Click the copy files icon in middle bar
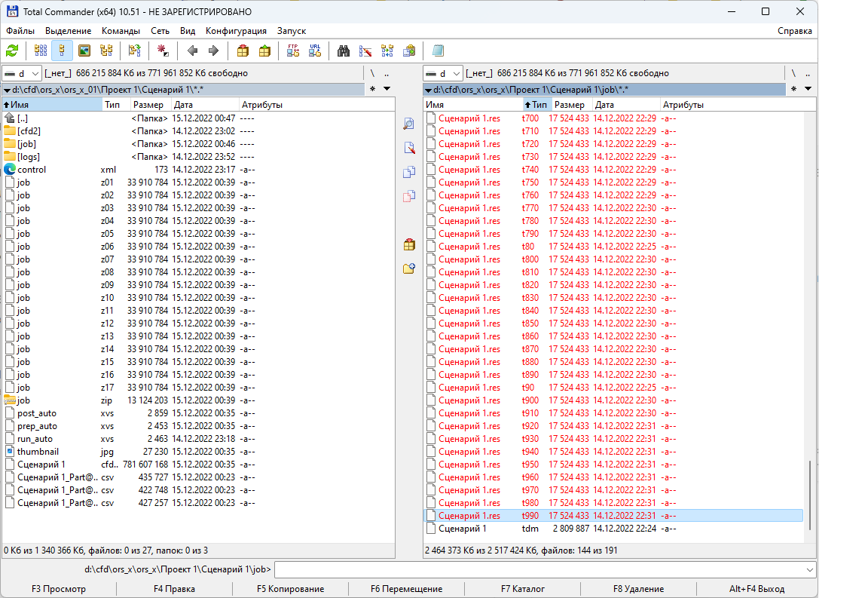The image size is (868, 598). tap(409, 172)
